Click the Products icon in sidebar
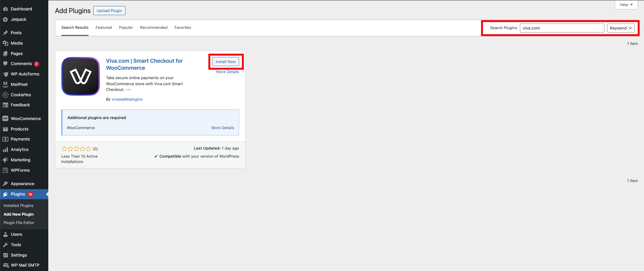644x271 pixels. 5,129
